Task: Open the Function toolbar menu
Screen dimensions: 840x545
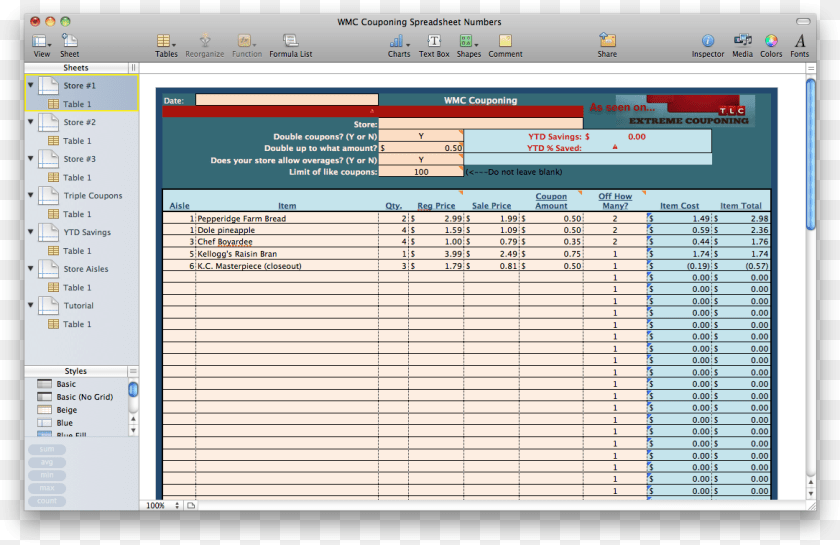Action: (x=247, y=45)
